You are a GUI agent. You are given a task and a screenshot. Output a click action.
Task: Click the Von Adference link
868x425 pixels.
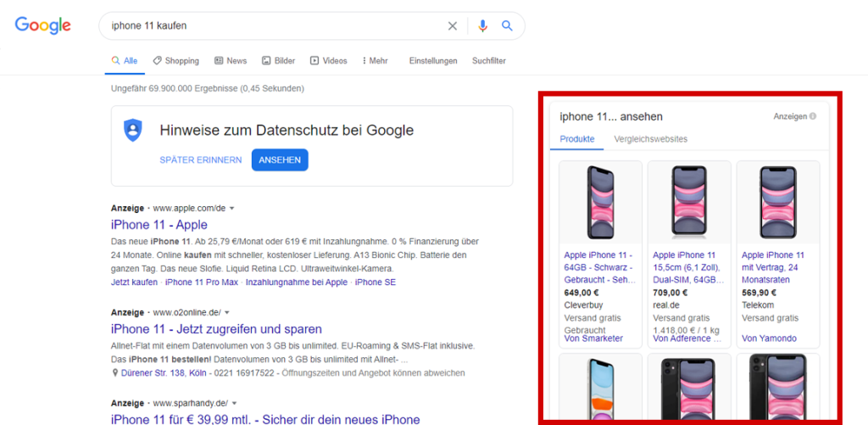[x=687, y=338]
